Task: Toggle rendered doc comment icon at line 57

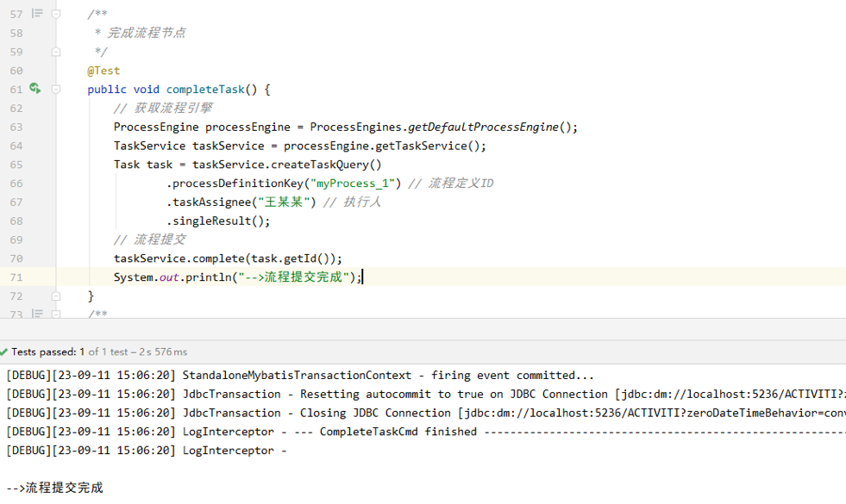Action: coord(37,14)
